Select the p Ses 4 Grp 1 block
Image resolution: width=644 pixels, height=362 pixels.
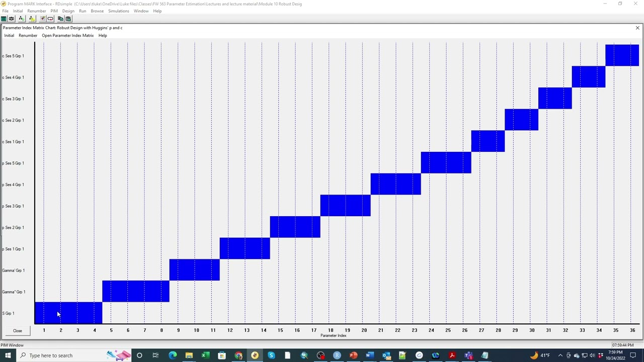click(x=396, y=184)
